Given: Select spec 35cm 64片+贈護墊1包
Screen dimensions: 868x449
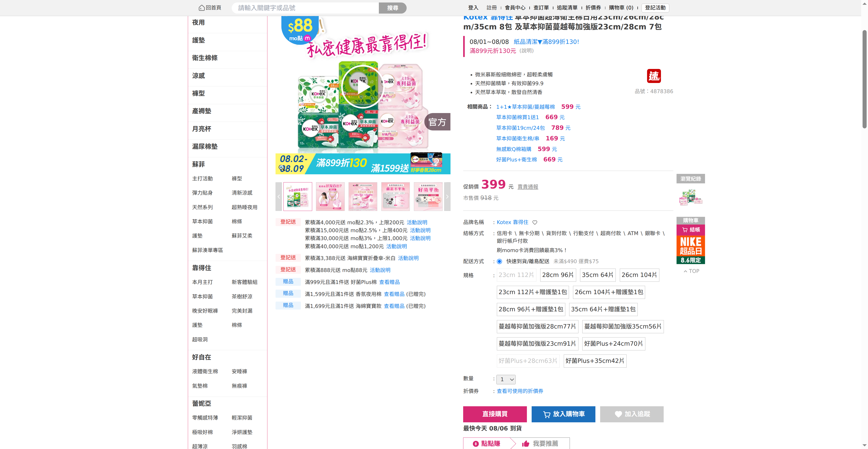Looking at the screenshot, I should click(x=603, y=310).
